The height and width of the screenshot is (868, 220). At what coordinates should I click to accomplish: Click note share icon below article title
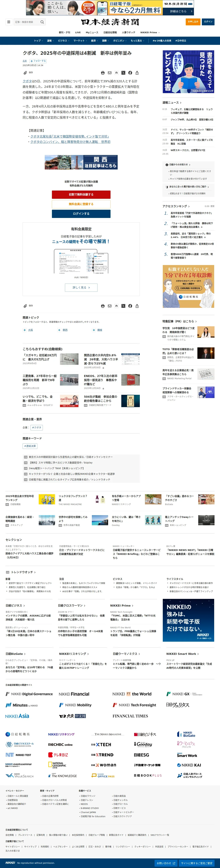click(x=116, y=73)
